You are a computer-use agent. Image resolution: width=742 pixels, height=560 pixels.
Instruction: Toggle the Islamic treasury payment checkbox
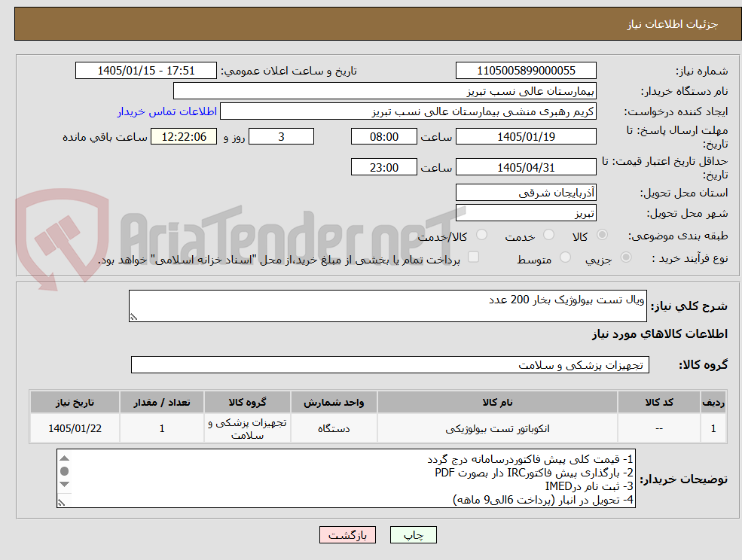[473, 257]
